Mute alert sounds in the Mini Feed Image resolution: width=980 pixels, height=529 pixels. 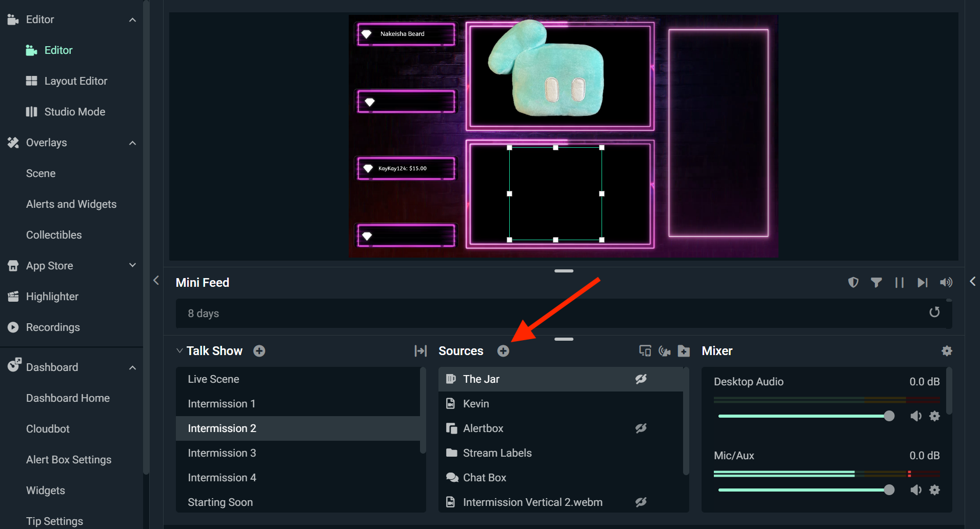tap(946, 282)
